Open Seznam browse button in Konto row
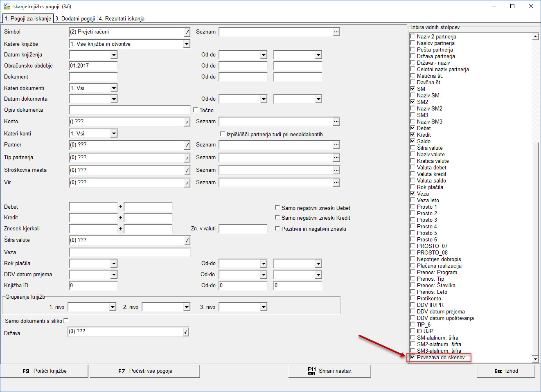 tap(336, 122)
